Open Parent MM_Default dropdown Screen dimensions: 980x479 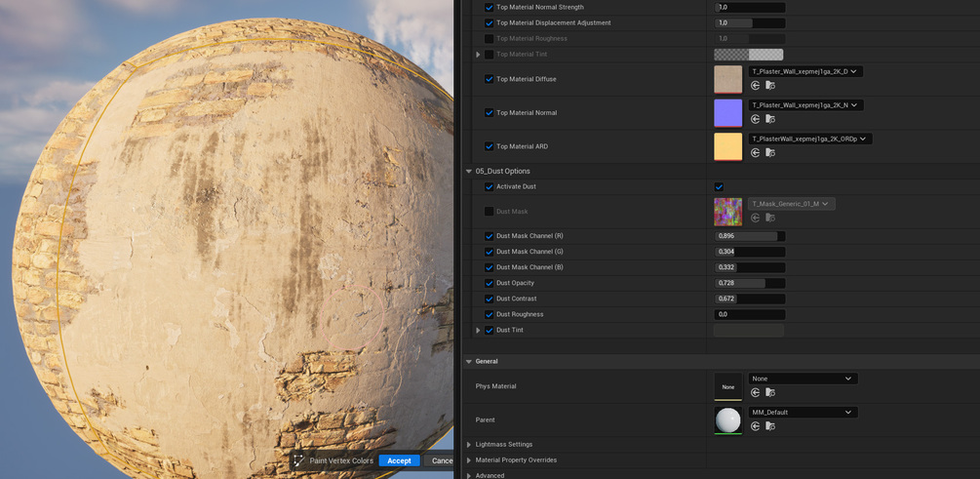coord(804,412)
